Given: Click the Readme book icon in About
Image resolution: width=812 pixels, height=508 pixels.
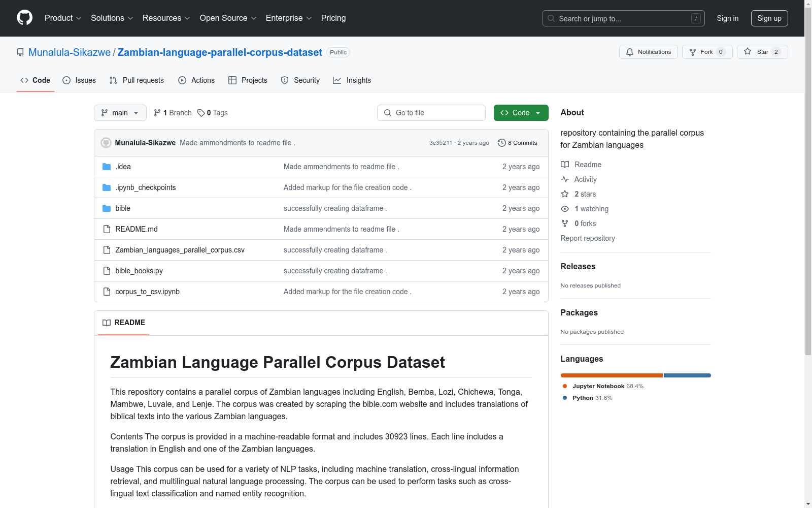Looking at the screenshot, I should pos(565,165).
